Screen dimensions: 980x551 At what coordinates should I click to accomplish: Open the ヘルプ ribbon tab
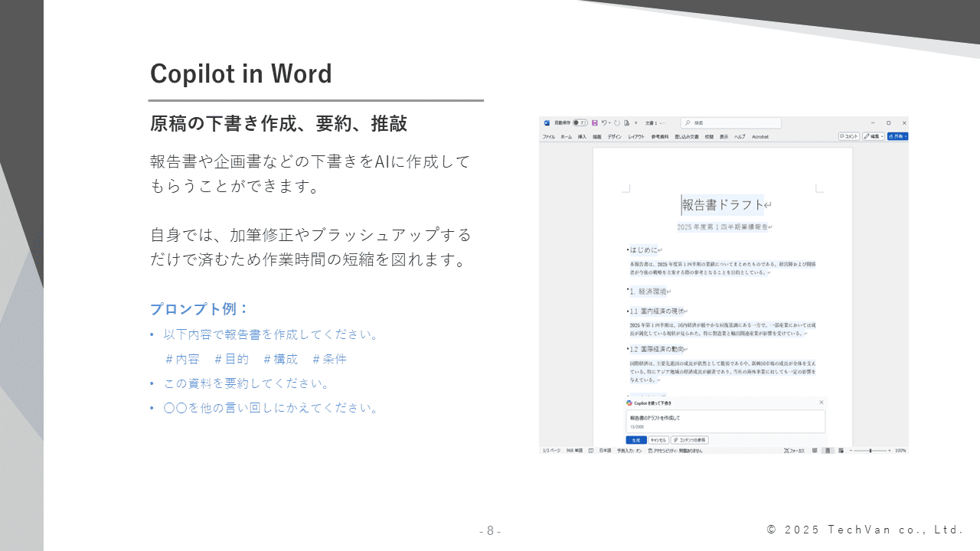click(x=740, y=137)
